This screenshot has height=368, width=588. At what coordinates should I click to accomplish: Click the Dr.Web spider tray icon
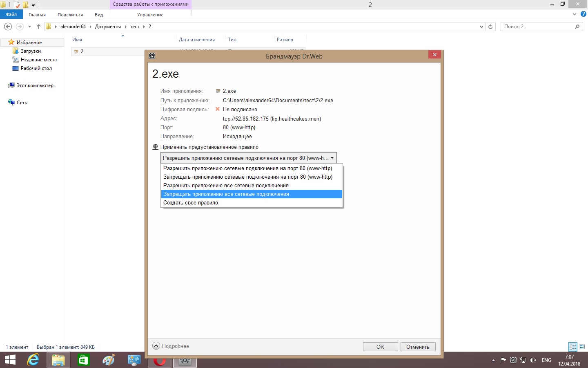513,360
